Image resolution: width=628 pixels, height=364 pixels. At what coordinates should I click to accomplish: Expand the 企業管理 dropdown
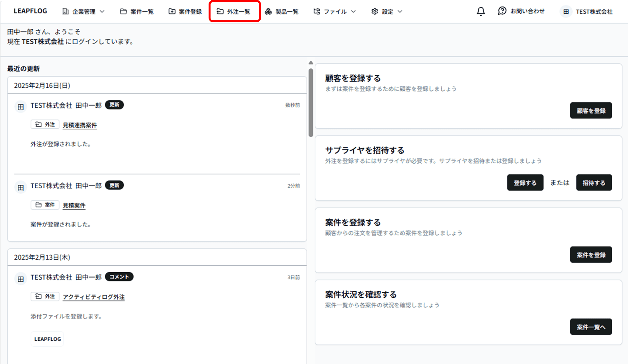tap(83, 11)
